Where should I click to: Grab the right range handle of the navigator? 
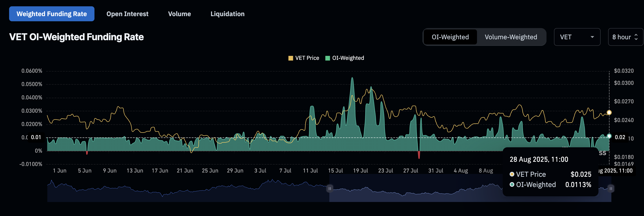click(611, 188)
